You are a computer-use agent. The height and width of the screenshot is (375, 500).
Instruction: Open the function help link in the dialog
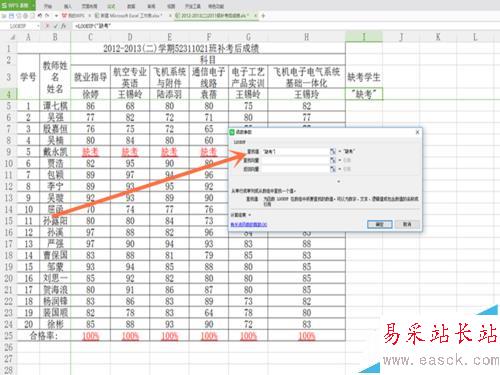[249, 225]
